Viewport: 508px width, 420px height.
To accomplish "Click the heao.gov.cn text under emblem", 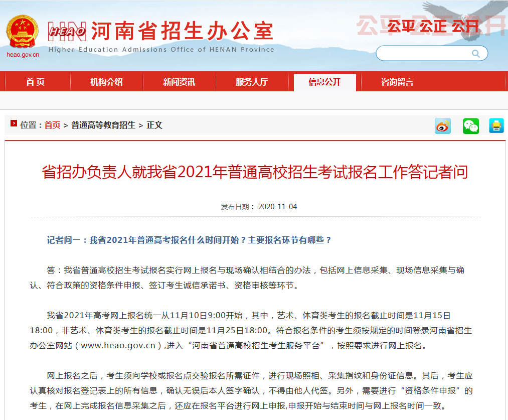I will [23, 54].
